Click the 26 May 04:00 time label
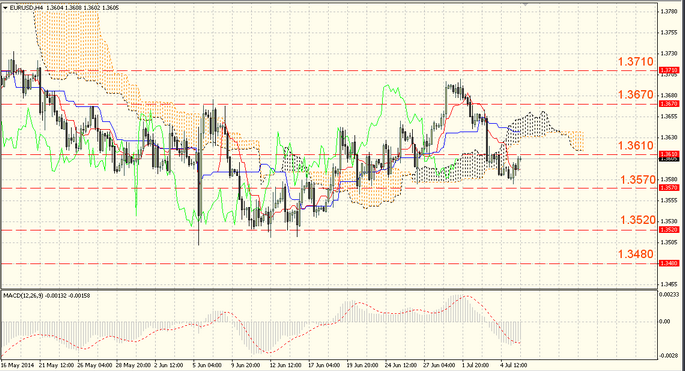Viewport: 685px width, 371px height. point(94,365)
